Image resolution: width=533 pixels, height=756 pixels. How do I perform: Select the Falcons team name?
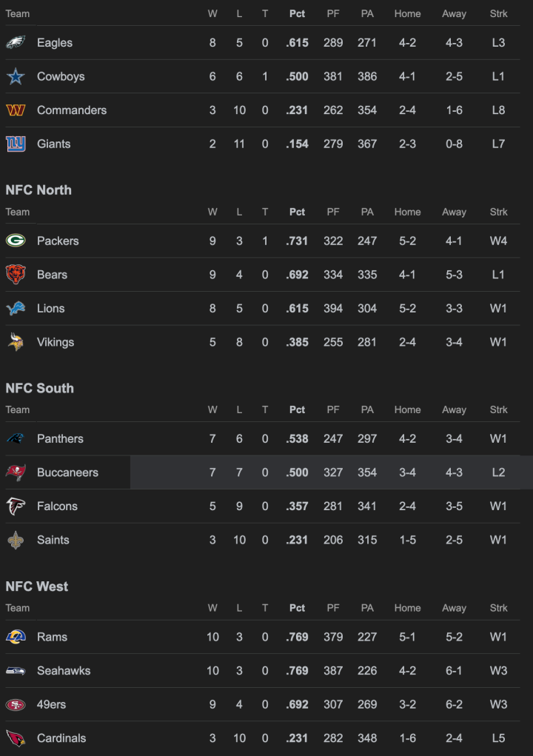tap(57, 506)
